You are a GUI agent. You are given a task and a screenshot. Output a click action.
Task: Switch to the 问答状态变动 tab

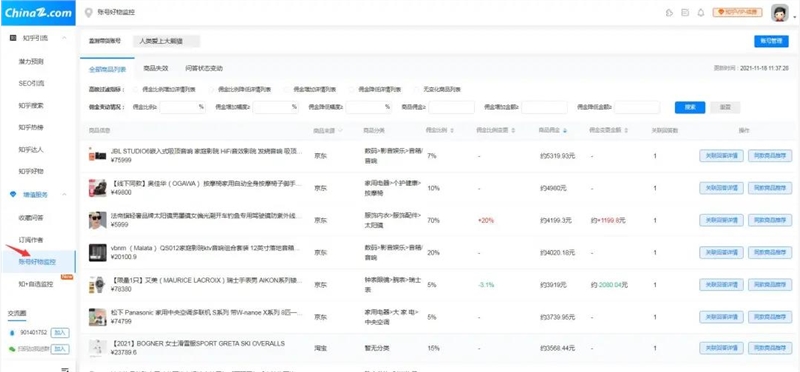pos(204,68)
